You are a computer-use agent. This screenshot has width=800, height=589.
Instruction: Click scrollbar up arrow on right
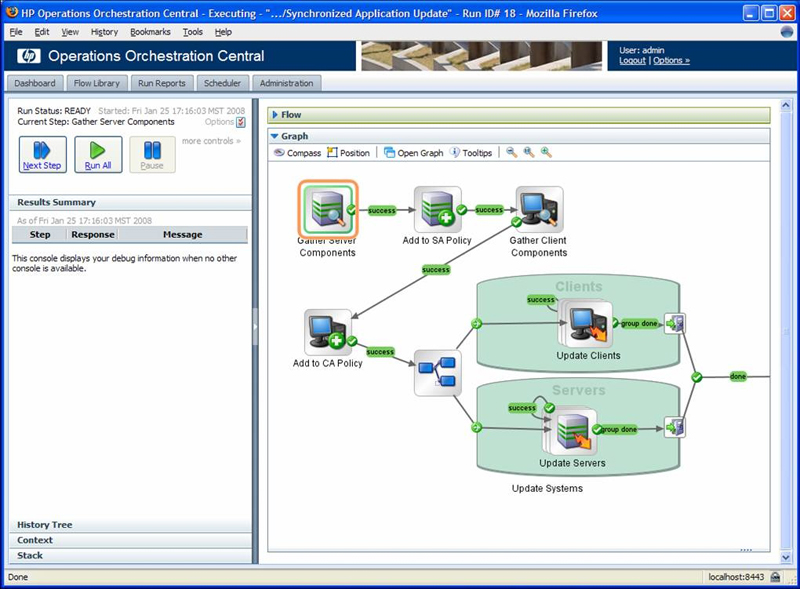pyautogui.click(x=786, y=105)
